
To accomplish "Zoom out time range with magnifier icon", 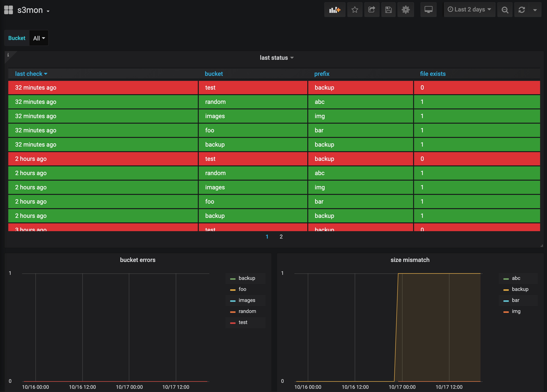I will [505, 10].
